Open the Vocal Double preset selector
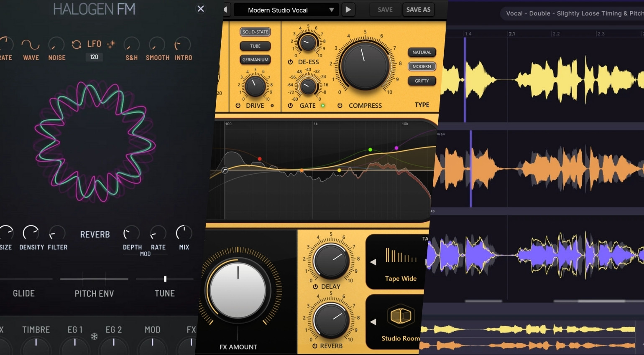The height and width of the screenshot is (355, 644). pyautogui.click(x=573, y=13)
